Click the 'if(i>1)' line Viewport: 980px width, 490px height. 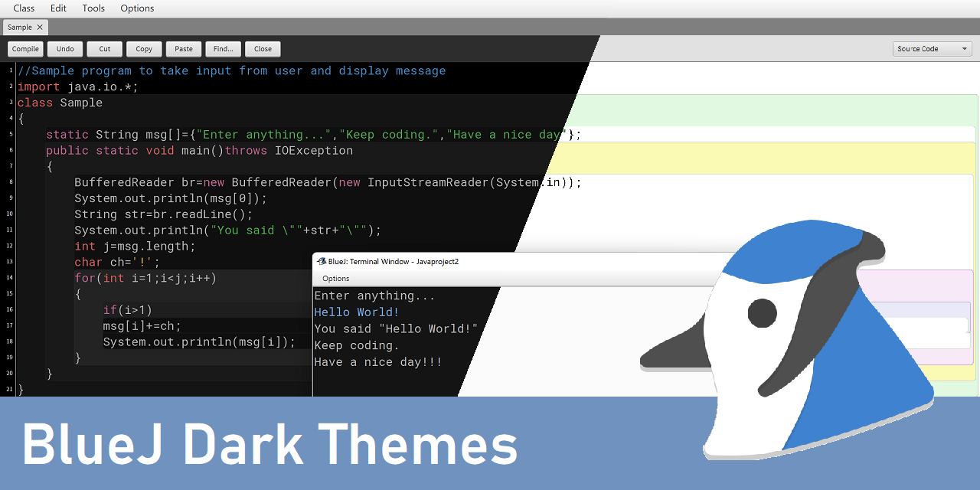pos(128,310)
